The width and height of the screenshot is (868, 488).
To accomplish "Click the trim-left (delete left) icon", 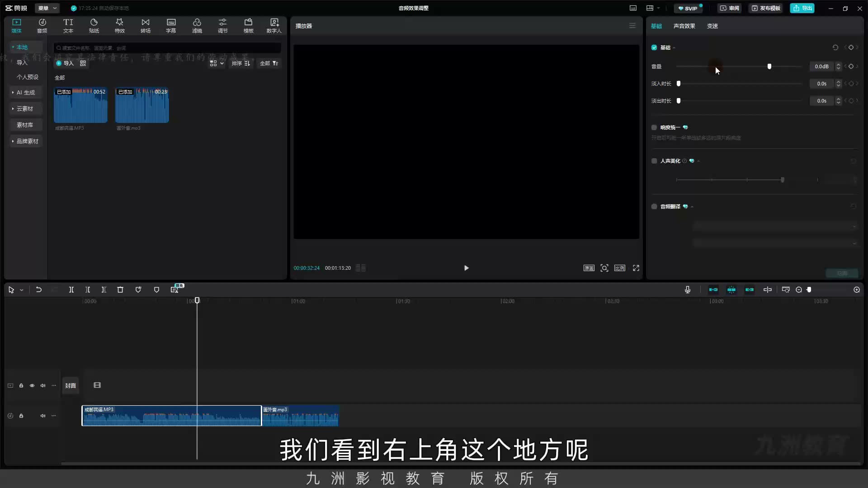I will (x=88, y=290).
